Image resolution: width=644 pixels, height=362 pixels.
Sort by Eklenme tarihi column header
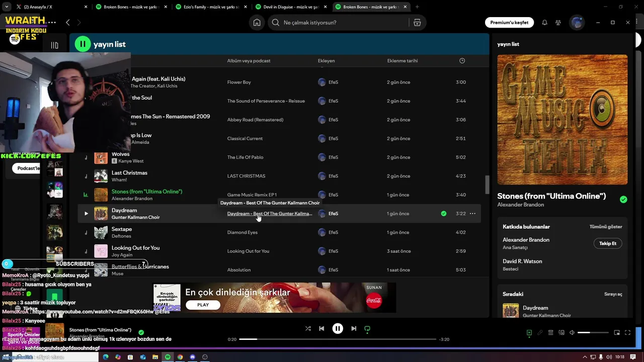(x=403, y=61)
